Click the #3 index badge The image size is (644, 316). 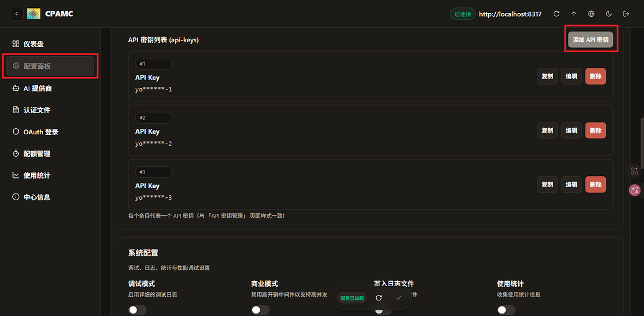coord(153,172)
